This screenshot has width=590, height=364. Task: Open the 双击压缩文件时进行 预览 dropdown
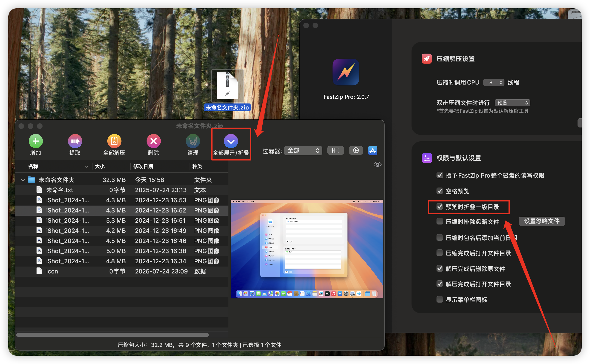click(512, 103)
